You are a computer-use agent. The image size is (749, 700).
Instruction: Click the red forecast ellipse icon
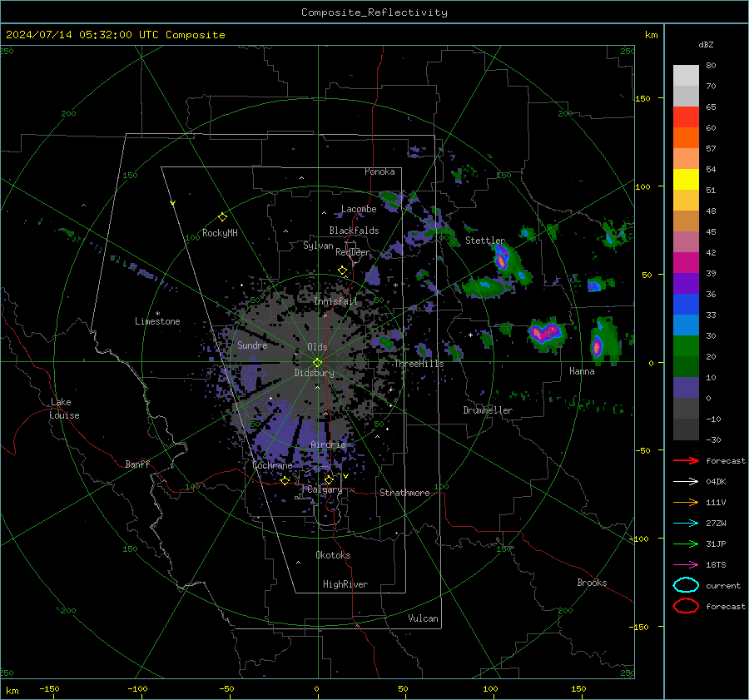coord(686,606)
